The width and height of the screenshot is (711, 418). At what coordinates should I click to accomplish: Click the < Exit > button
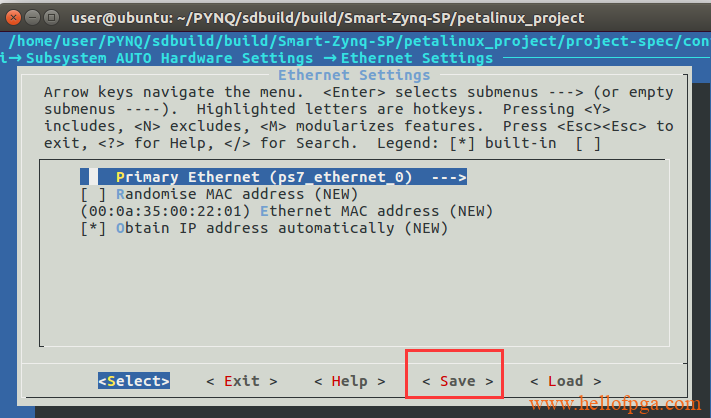[242, 381]
